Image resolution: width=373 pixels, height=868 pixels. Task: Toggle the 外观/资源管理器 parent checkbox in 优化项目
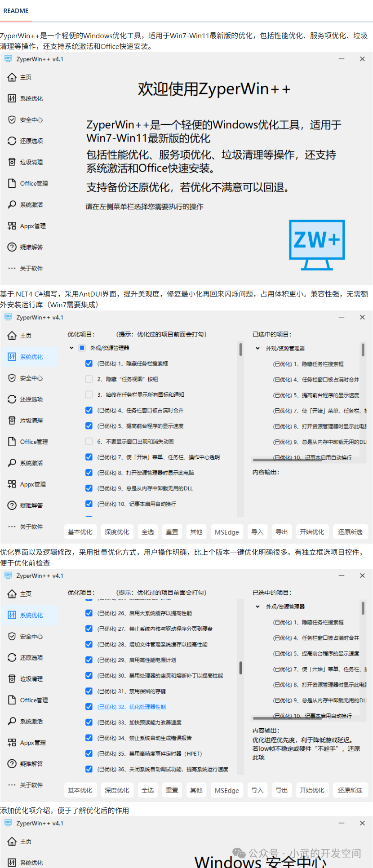pyautogui.click(x=82, y=348)
